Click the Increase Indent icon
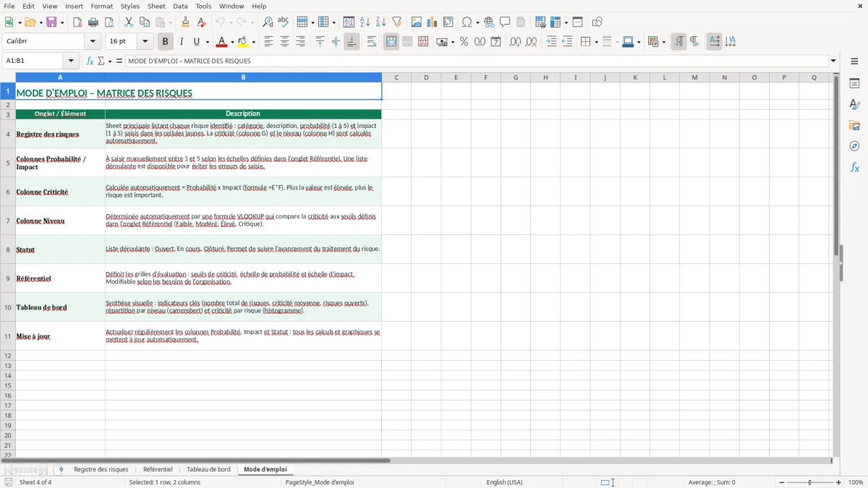 pos(551,42)
